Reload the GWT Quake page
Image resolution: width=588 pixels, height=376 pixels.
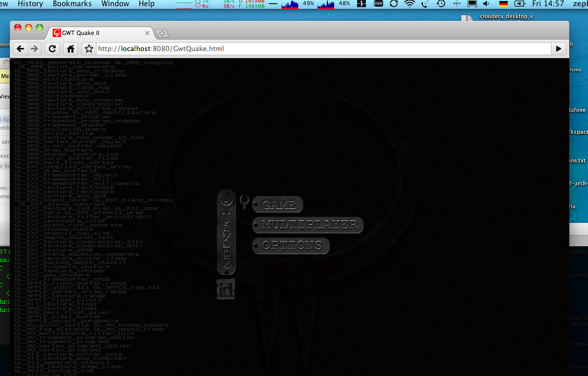[x=52, y=49]
